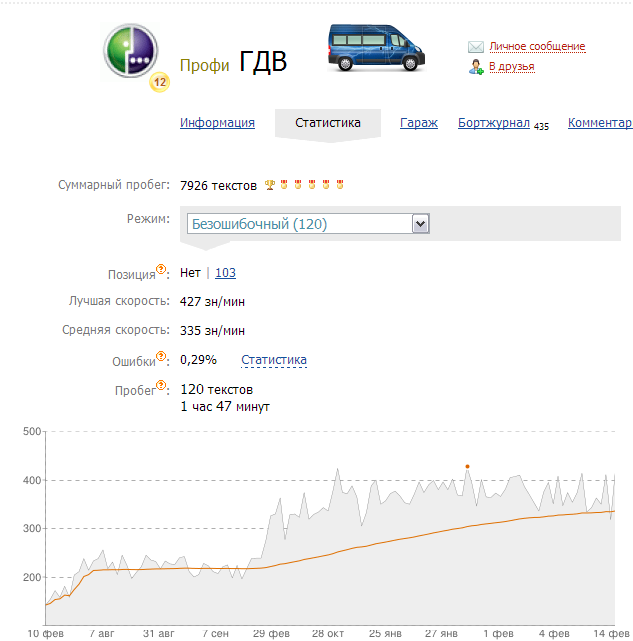Click the 29 фев chart axis label
Screen dimensions: 633x641
coord(271,633)
